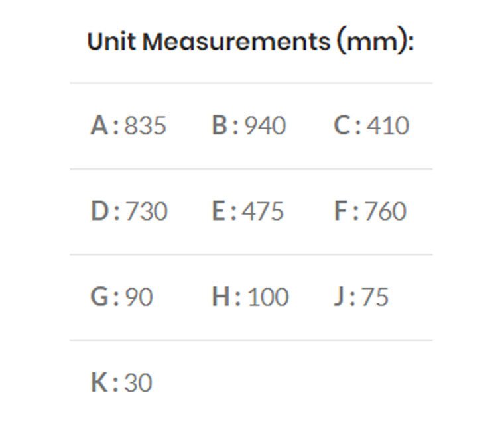The width and height of the screenshot is (504, 424).
Task: Click the bold letter G label
Action: (x=100, y=297)
